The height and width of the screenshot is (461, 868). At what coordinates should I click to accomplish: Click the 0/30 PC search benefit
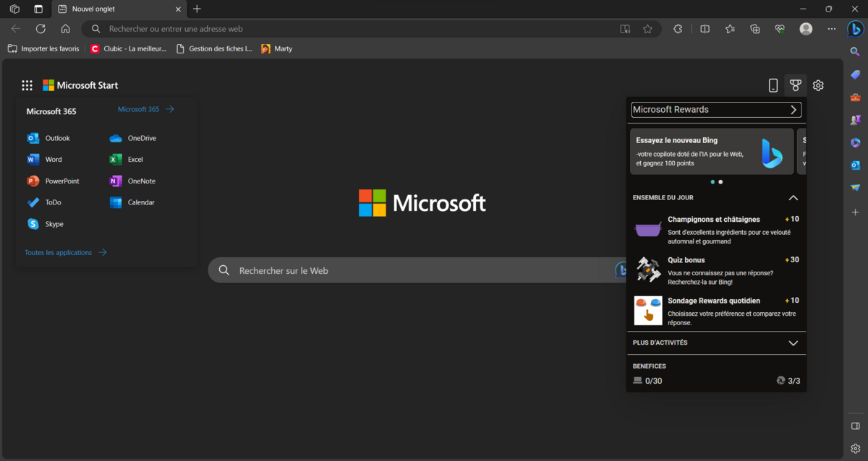[647, 381]
